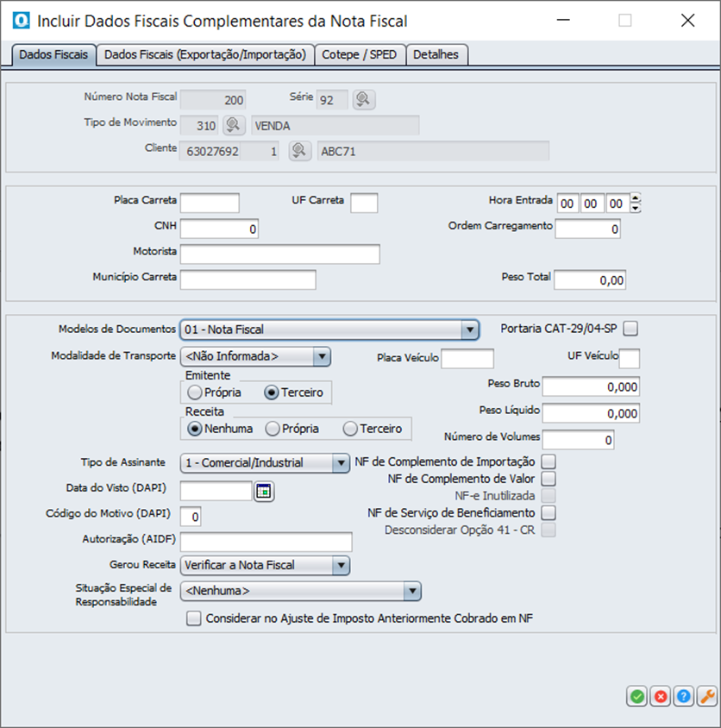The image size is (721, 728).
Task: Open the blue help icon
Action: pyautogui.click(x=683, y=696)
